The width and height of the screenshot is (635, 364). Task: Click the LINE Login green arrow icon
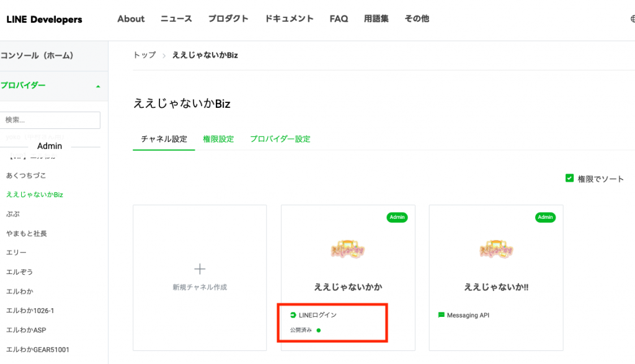coord(293,315)
